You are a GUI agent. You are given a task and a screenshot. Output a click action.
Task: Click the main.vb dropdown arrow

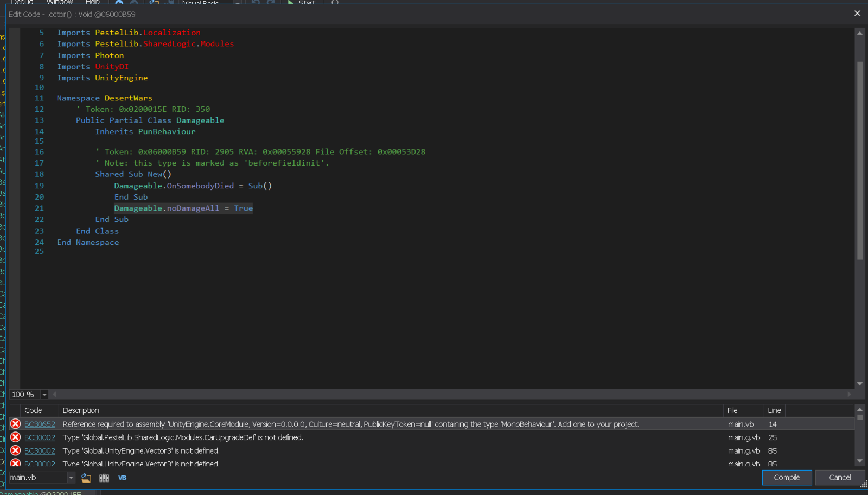(71, 478)
